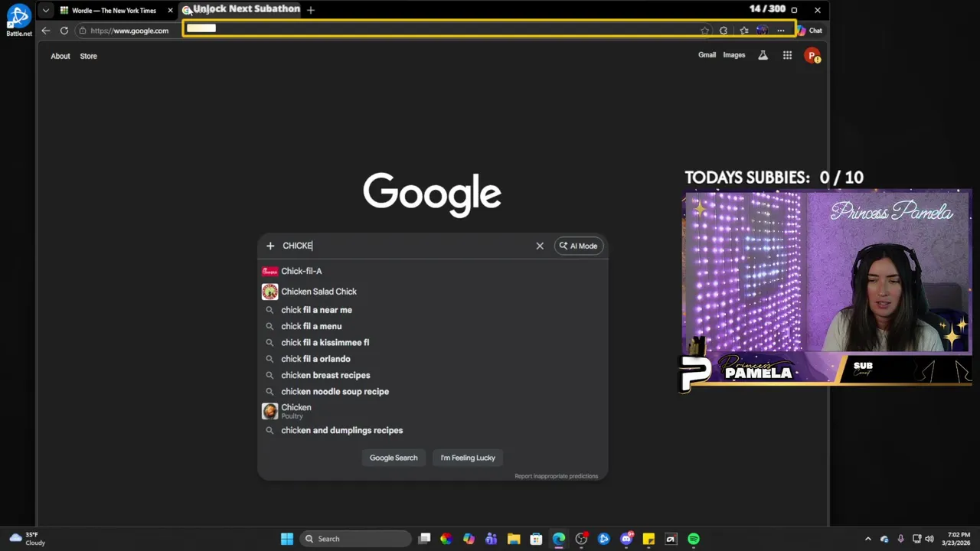Open Microsoft Store from taskbar

[536, 539]
